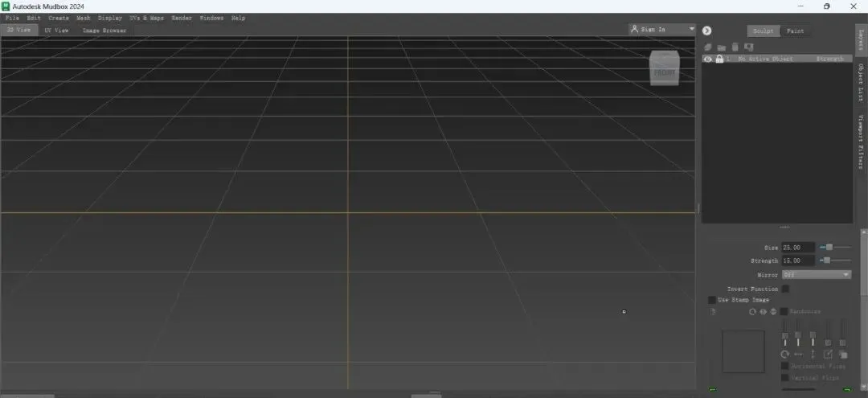Click the lock icon on the layer header

(719, 59)
